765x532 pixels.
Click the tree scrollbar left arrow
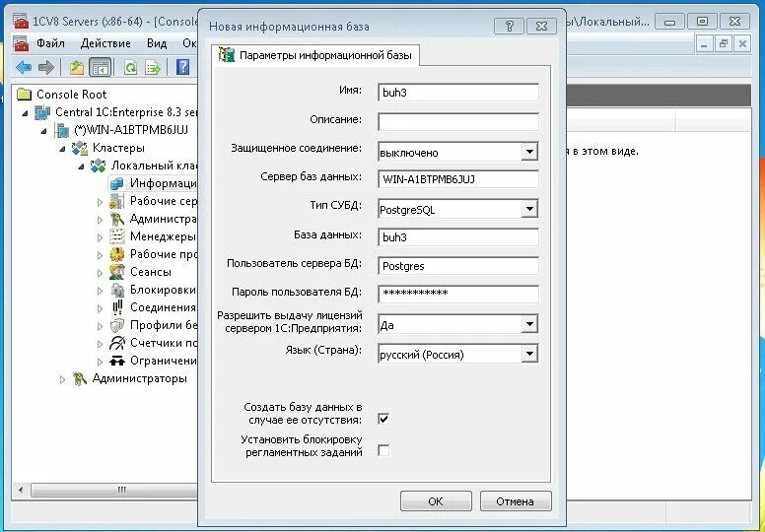(x=21, y=489)
